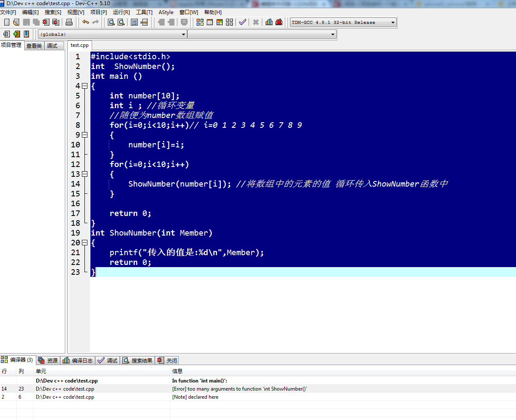This screenshot has height=420, width=516.
Task: Open the 视图[V] menu
Action: [76, 12]
